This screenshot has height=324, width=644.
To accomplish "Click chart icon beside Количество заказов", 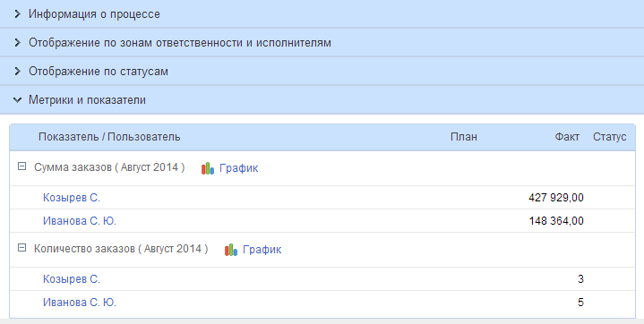I will (x=231, y=250).
